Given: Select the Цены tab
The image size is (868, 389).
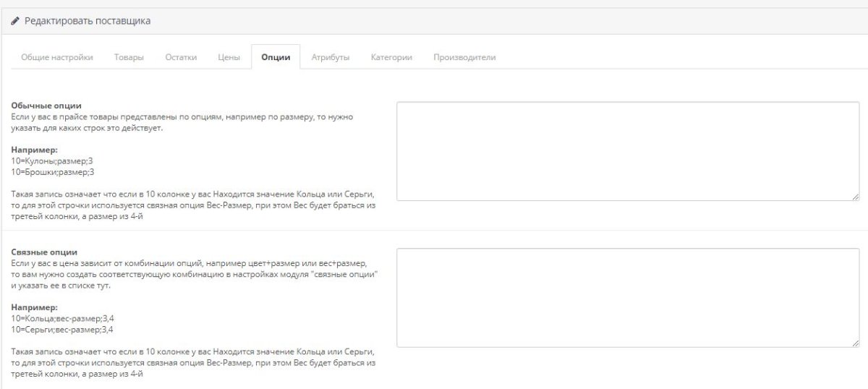Looking at the screenshot, I should tap(229, 57).
